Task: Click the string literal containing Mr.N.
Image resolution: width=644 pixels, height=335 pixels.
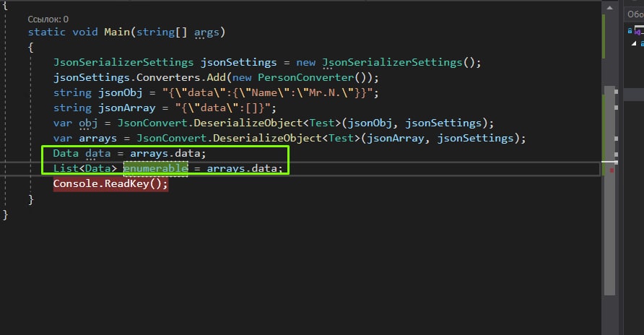Action: pyautogui.click(x=267, y=93)
